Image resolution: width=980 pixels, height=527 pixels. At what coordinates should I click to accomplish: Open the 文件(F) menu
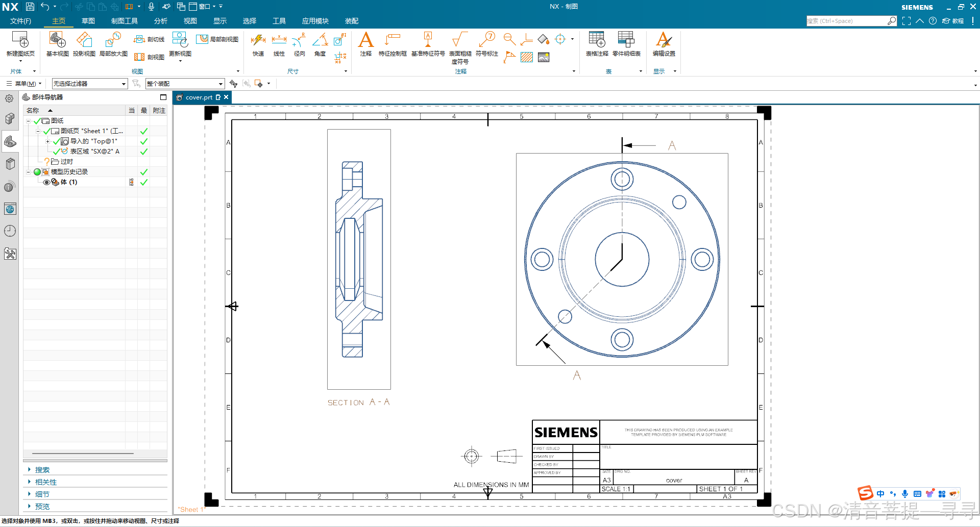pos(20,21)
